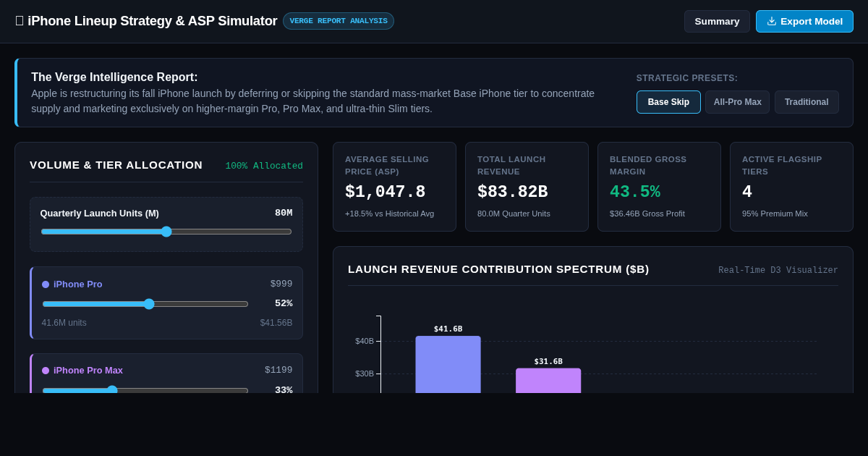Viewport: 868px width, 456px height.
Task: Click the Blended Gross Margin value 43.5%
Action: tap(634, 193)
